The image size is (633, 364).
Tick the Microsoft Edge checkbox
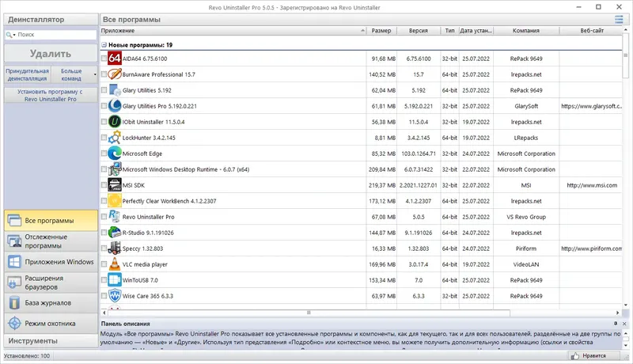click(x=104, y=154)
